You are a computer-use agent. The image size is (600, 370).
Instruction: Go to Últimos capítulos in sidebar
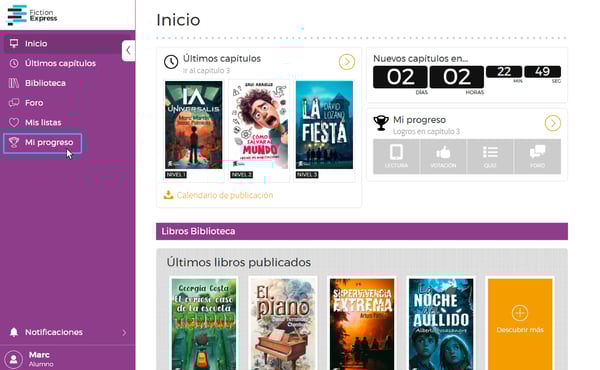point(60,63)
